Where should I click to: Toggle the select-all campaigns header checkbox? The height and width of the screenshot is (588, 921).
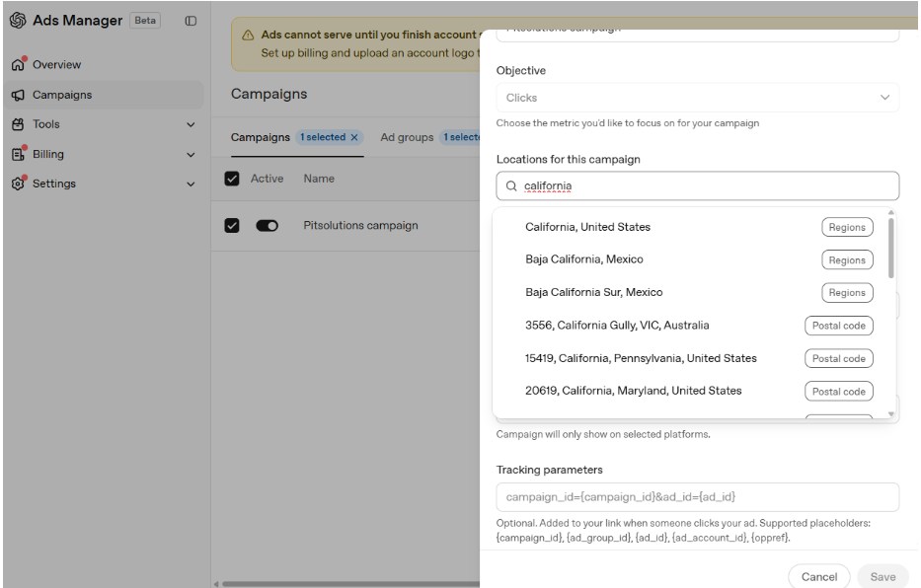232,179
